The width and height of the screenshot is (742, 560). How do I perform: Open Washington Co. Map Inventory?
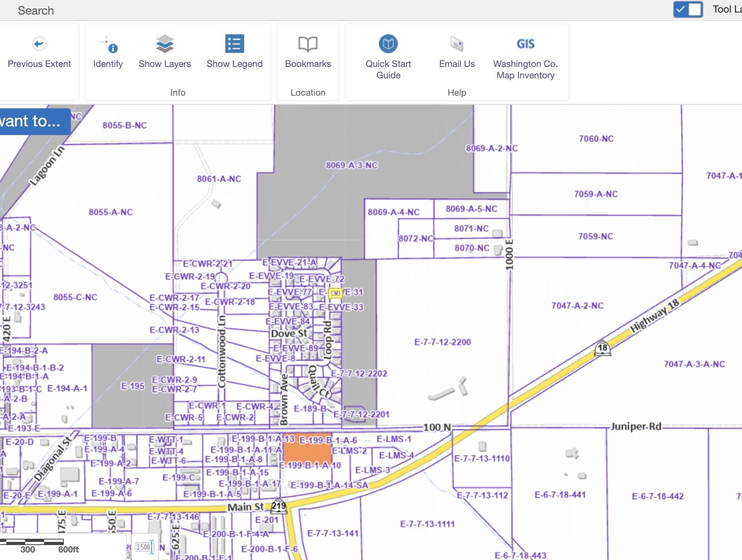pyautogui.click(x=525, y=44)
